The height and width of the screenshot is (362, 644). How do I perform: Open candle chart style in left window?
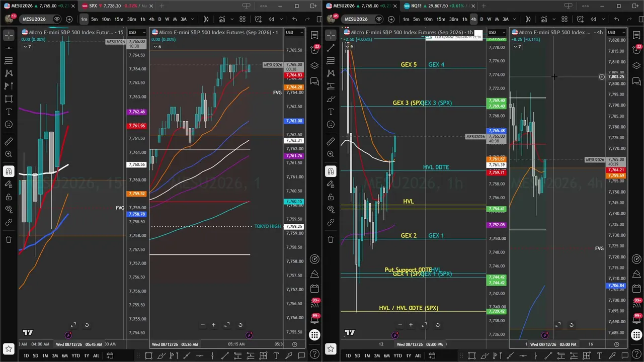pos(206,19)
